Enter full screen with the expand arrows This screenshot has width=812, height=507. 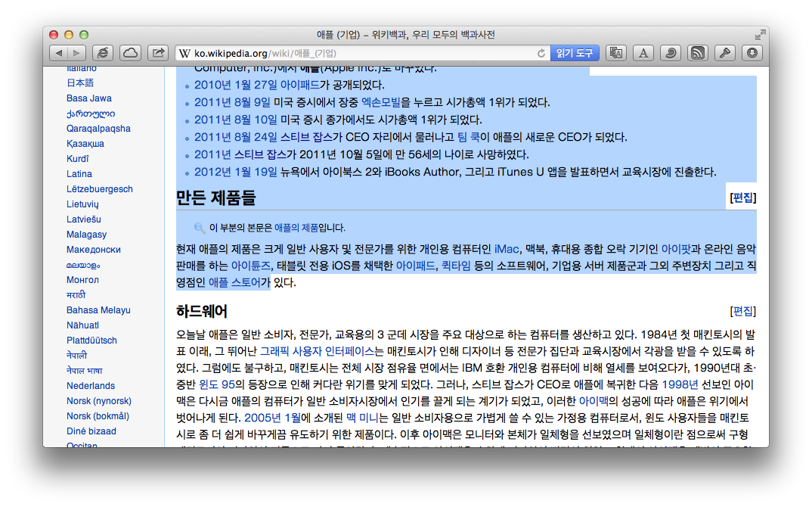pyautogui.click(x=760, y=35)
